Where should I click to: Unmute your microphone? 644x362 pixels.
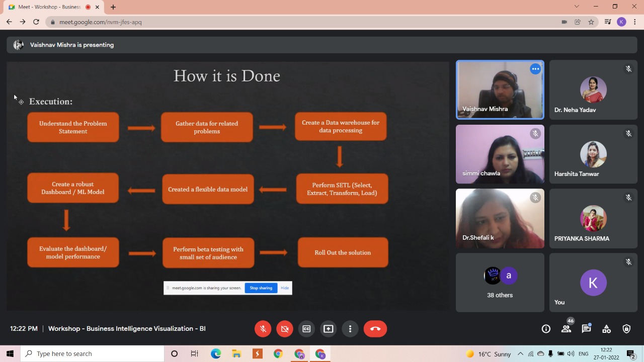263,329
